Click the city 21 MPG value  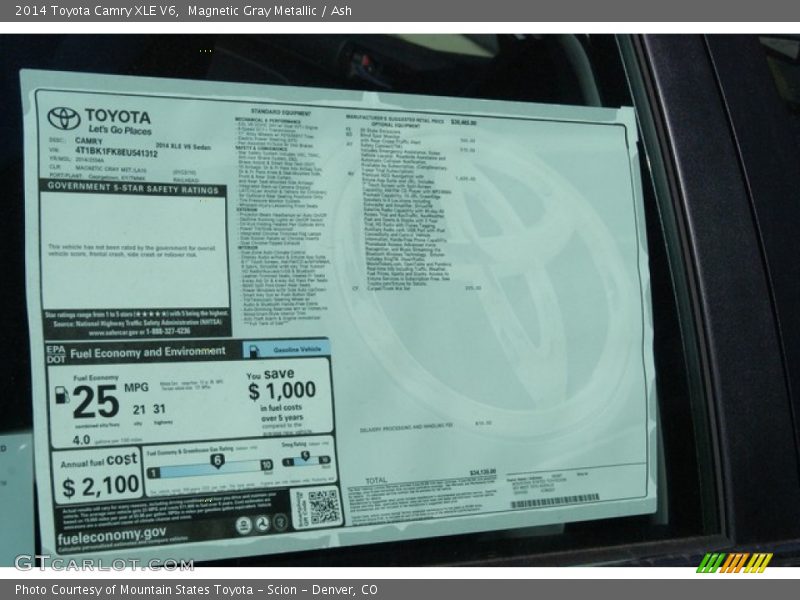point(139,410)
